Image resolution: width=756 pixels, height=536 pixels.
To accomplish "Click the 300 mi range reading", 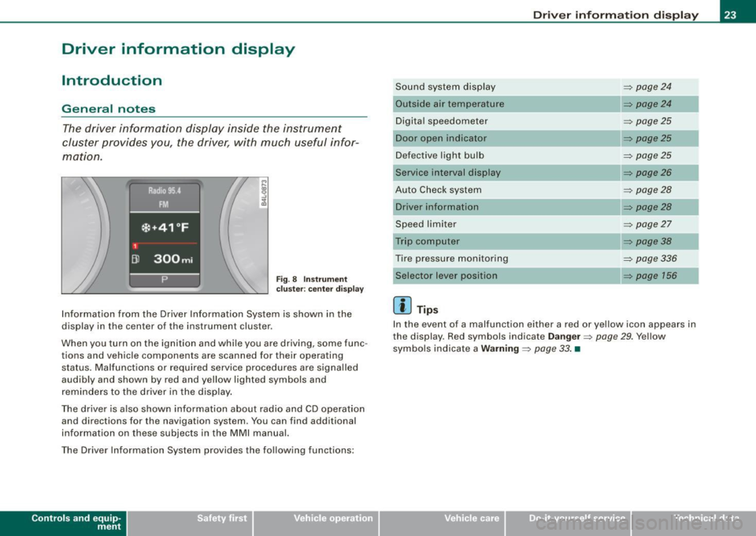I will tap(173, 259).
